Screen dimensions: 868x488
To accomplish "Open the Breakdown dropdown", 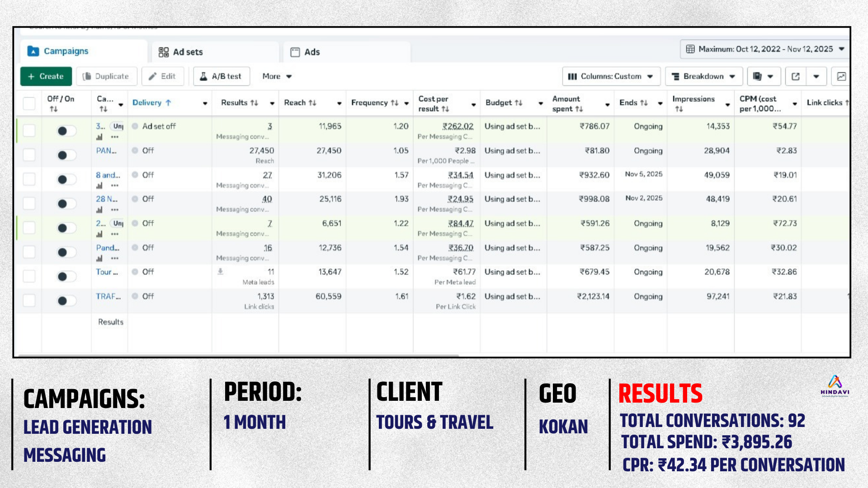I will click(703, 76).
